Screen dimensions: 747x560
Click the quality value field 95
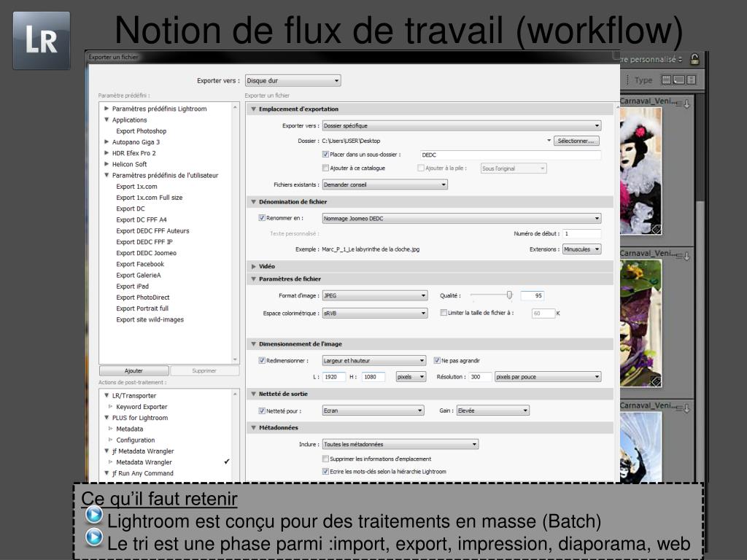(532, 296)
